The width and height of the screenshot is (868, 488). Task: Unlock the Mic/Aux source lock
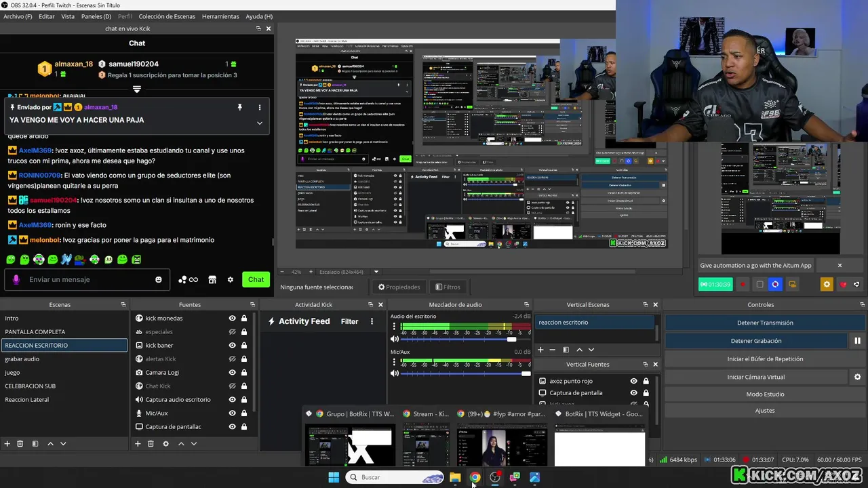(x=244, y=413)
